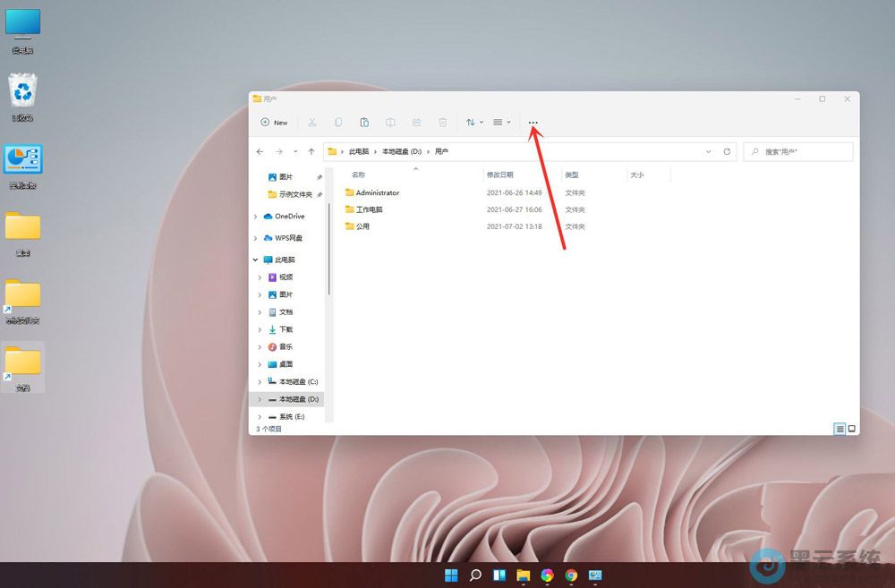Click the Back navigation arrow
Image resolution: width=895 pixels, height=588 pixels.
tap(260, 152)
